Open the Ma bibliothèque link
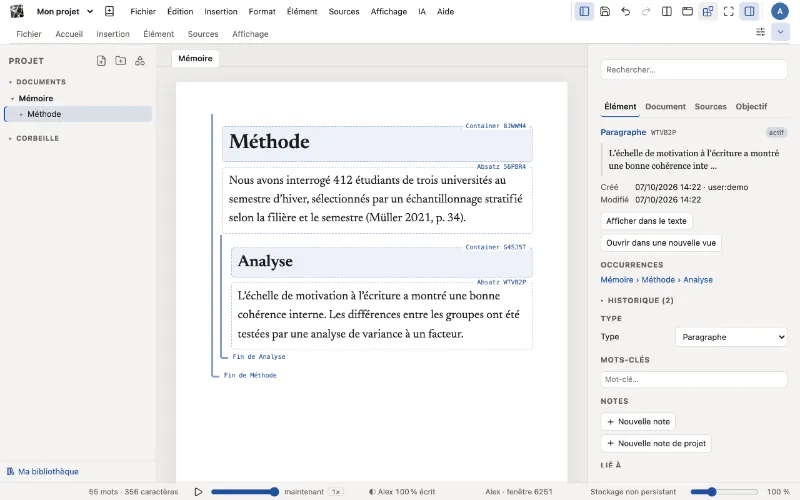 48,471
